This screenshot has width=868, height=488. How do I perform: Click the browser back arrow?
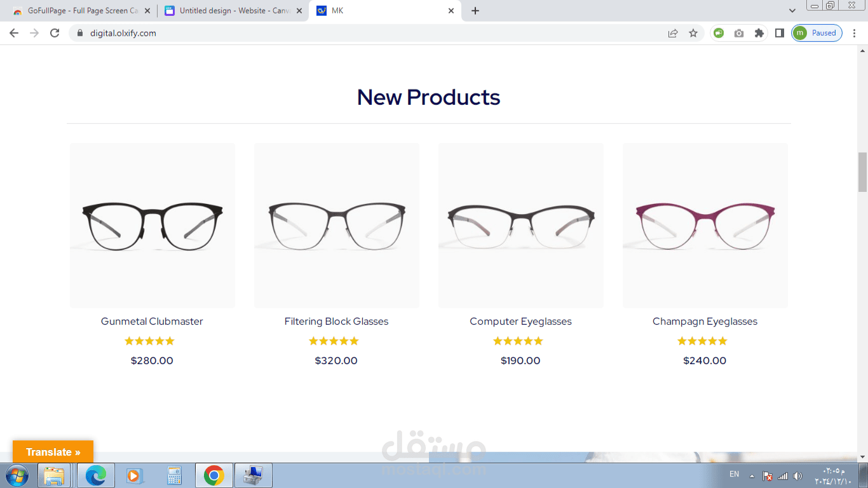14,33
